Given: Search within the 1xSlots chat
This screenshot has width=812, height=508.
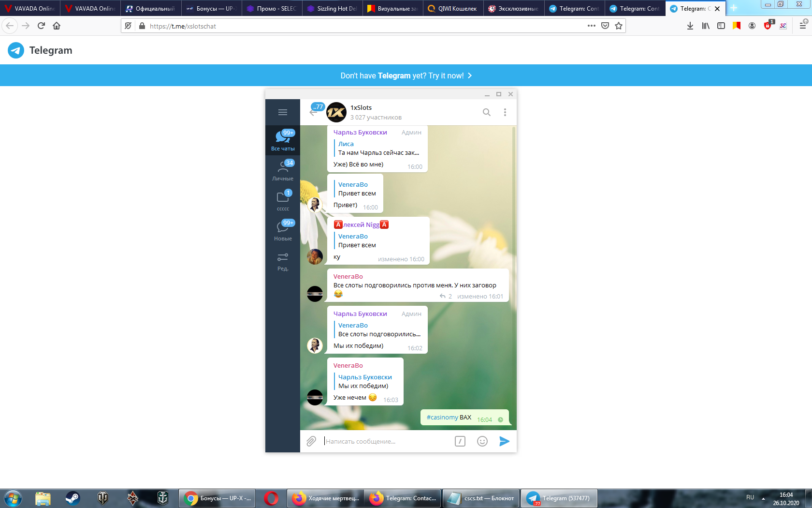Looking at the screenshot, I should tap(487, 112).
